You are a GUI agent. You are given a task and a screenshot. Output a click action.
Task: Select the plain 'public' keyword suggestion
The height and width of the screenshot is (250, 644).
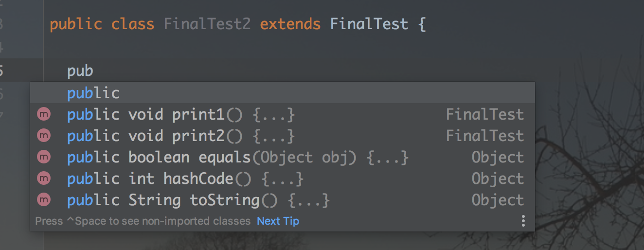click(93, 93)
